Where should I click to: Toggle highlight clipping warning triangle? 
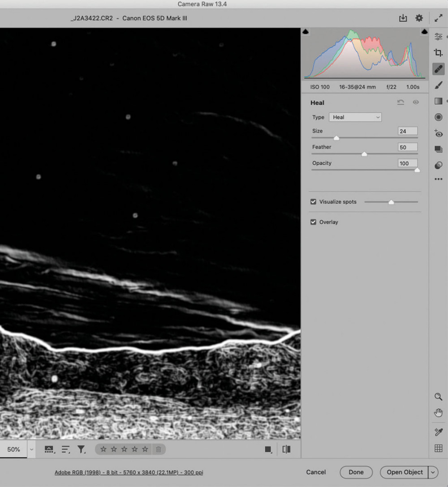click(x=424, y=31)
